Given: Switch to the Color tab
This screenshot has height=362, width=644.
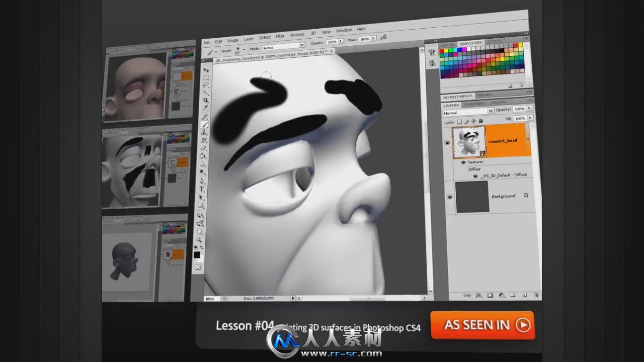Looking at the screenshot, I should click(447, 45).
